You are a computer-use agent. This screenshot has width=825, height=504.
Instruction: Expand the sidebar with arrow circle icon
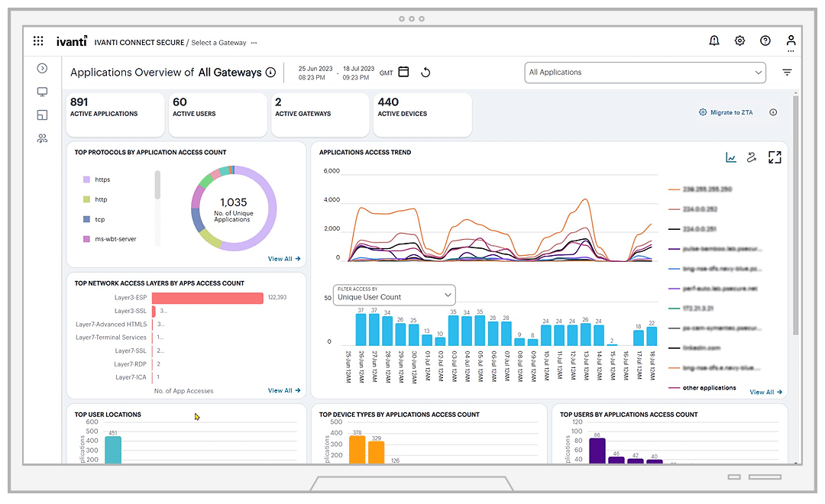(x=42, y=69)
